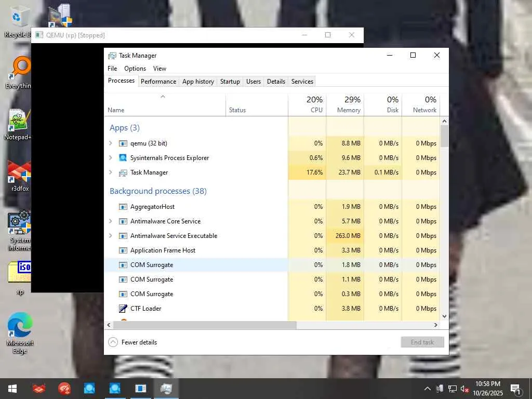Click the muted volume tray icon
Viewport: 532px width, 399px height.
point(464,389)
